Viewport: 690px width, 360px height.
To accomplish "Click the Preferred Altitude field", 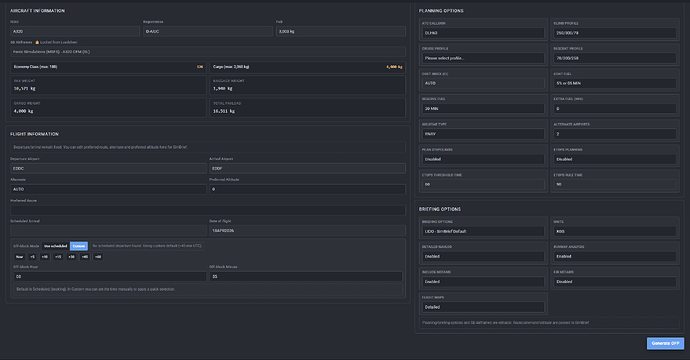I will [x=307, y=189].
